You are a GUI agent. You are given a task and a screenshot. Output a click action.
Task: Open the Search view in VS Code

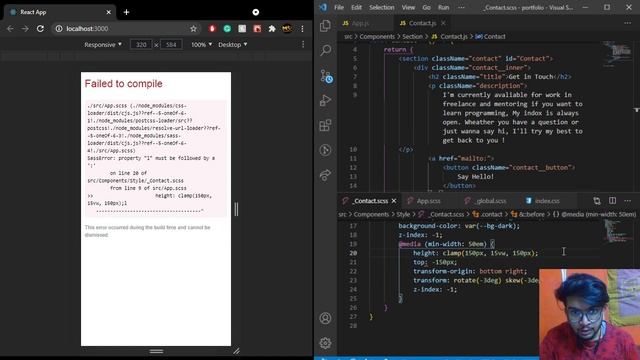coord(325,50)
